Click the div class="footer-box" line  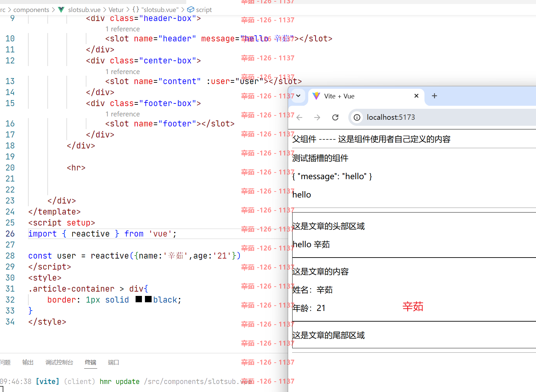pos(143,103)
